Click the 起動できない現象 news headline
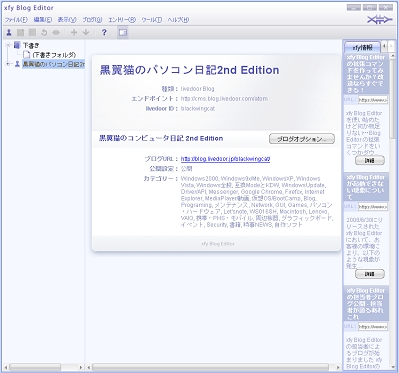Image resolution: width=399 pixels, height=373 pixels. click(366, 187)
